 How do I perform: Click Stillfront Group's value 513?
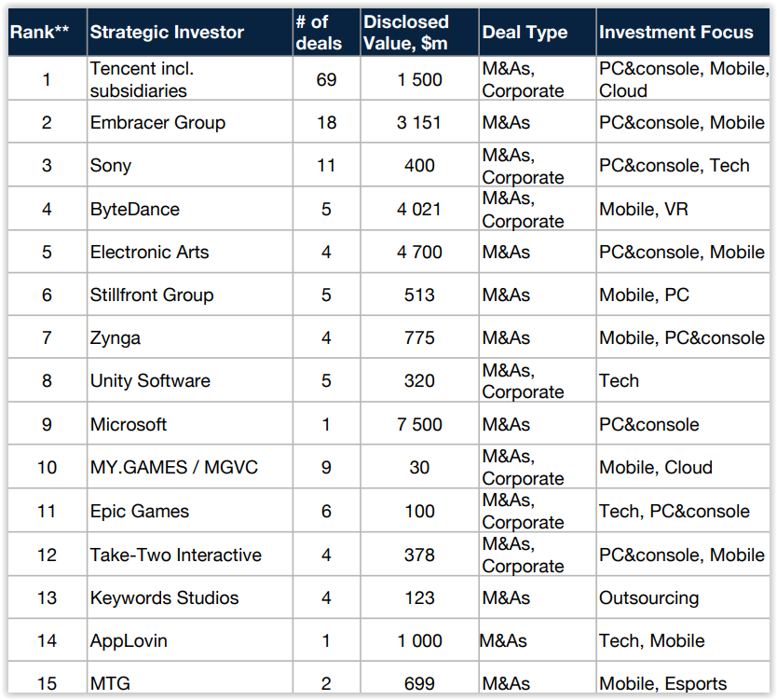(419, 295)
